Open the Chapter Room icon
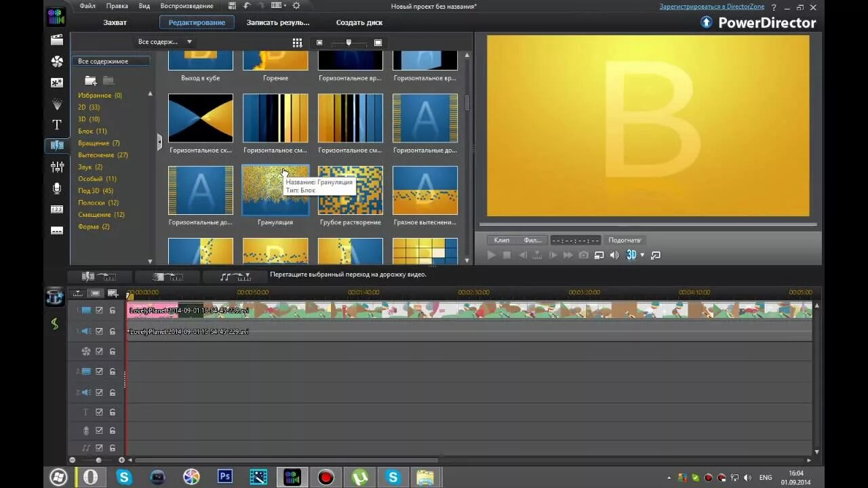 (57, 209)
